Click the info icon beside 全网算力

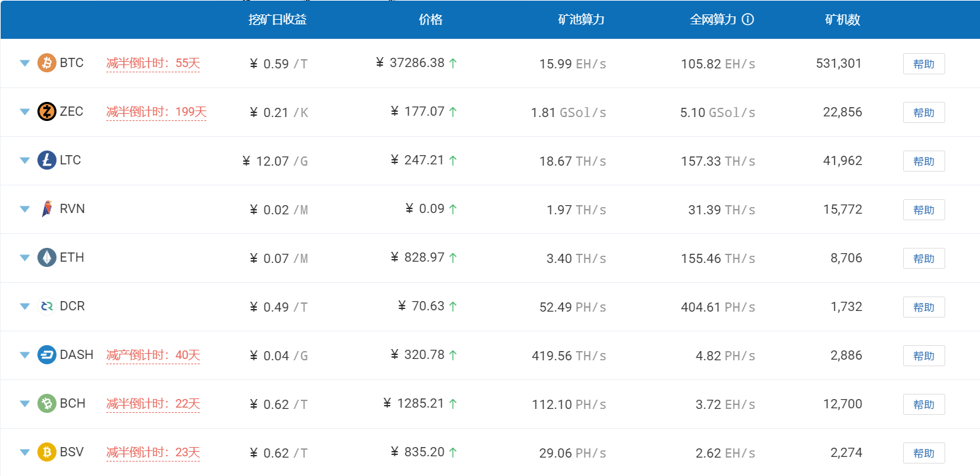click(747, 20)
